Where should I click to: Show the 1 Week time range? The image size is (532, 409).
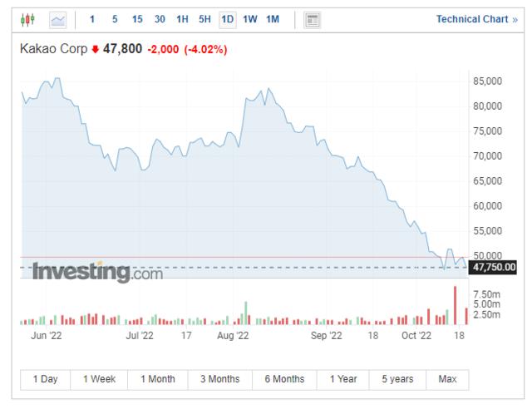[x=98, y=379]
